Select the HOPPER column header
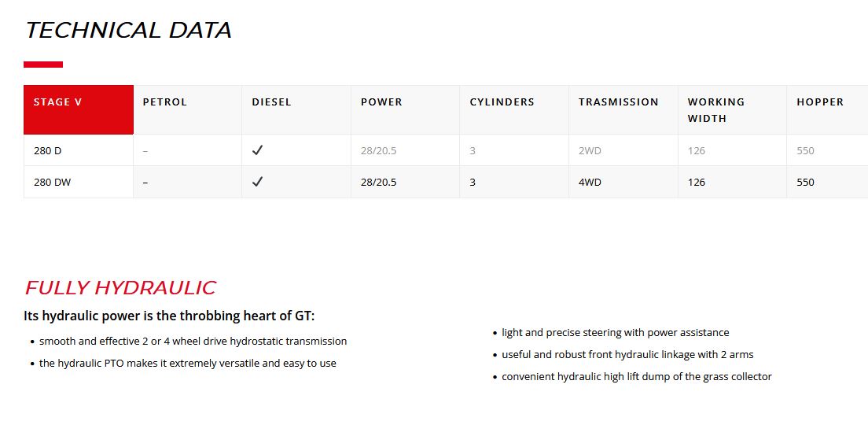The image size is (868, 436). pyautogui.click(x=820, y=102)
